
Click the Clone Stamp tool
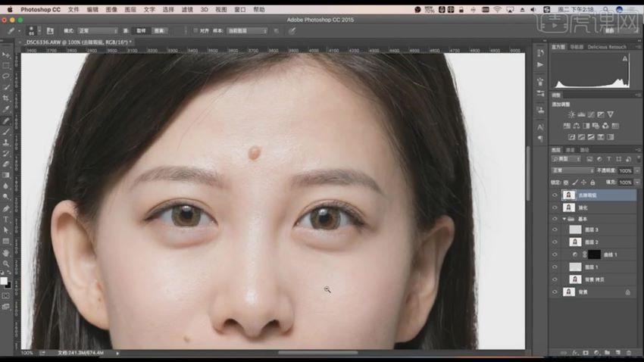click(x=6, y=142)
